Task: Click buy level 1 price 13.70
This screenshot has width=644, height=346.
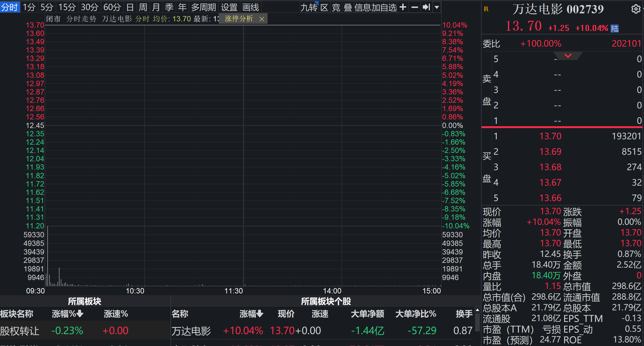Action: click(550, 136)
